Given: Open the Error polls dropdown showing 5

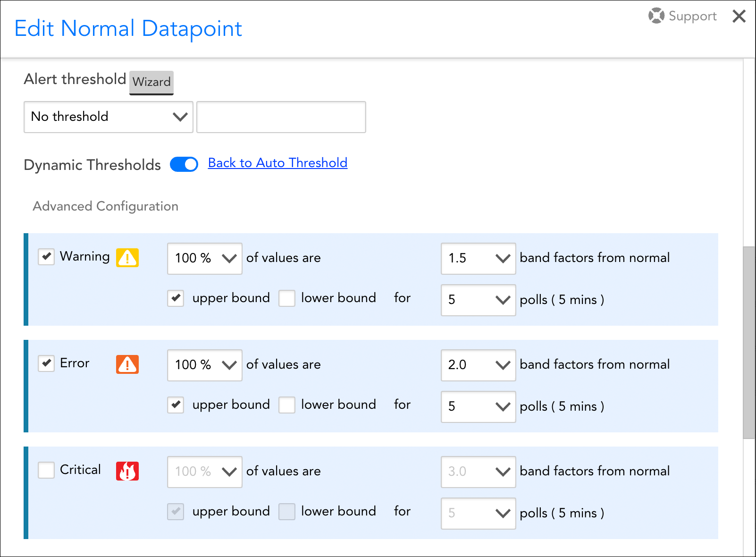Looking at the screenshot, I should click(478, 406).
